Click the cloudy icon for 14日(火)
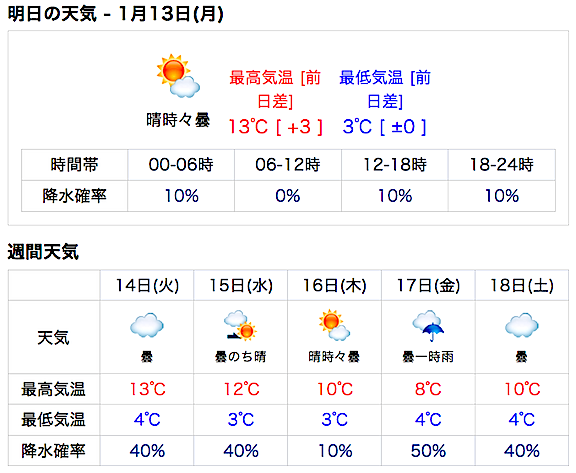 (x=147, y=325)
